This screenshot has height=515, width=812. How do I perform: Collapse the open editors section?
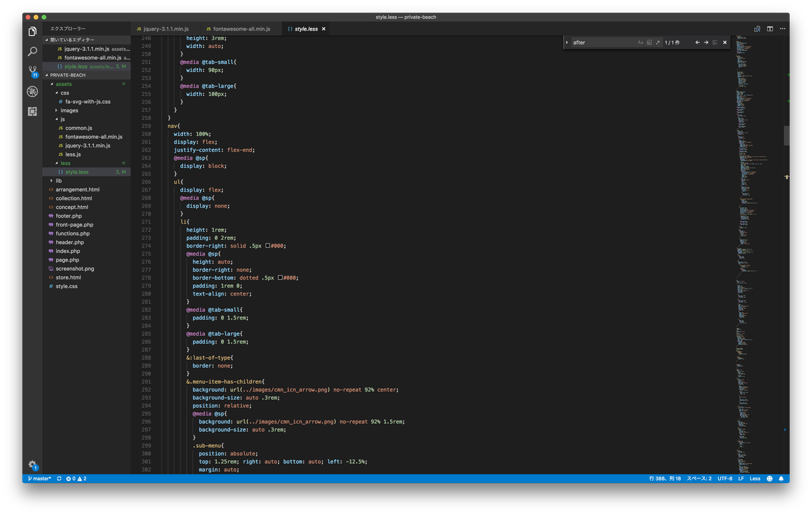[x=87, y=40]
